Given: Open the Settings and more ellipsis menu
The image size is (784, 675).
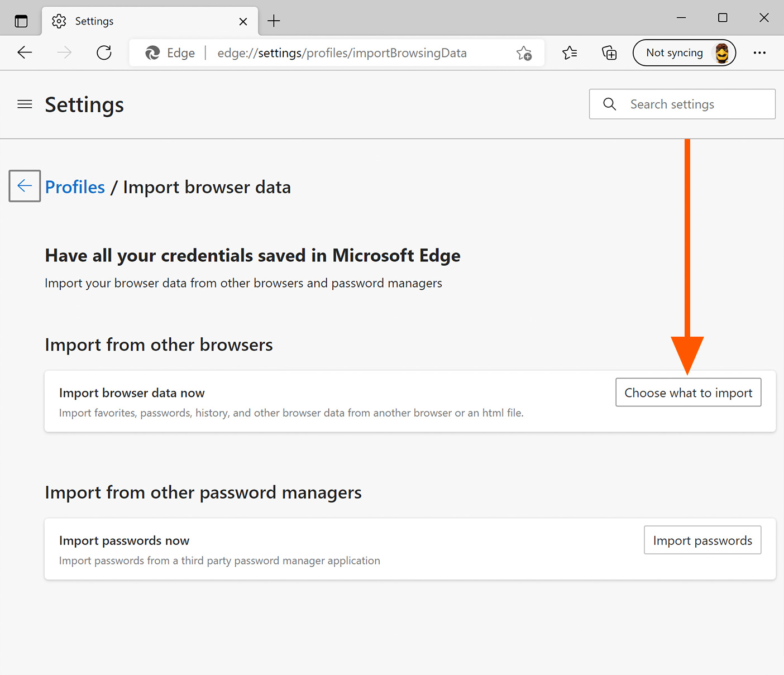Looking at the screenshot, I should tap(759, 53).
